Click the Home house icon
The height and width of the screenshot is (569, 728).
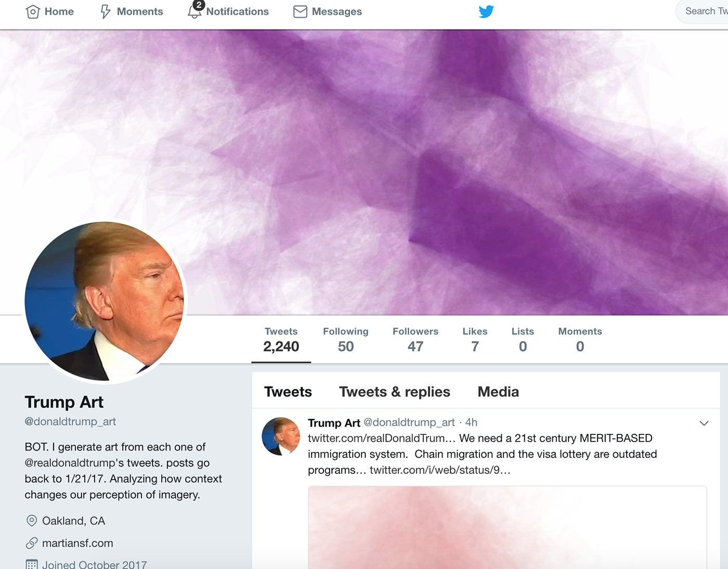(33, 11)
